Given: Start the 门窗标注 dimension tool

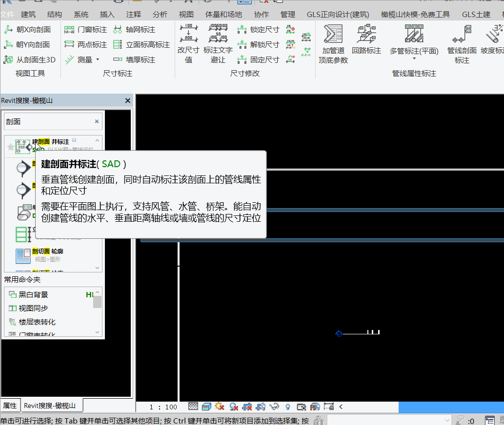Looking at the screenshot, I should [x=85, y=30].
